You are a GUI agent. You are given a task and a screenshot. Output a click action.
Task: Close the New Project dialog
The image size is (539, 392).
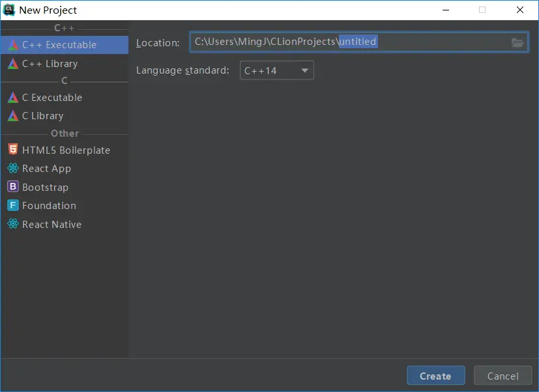[520, 10]
